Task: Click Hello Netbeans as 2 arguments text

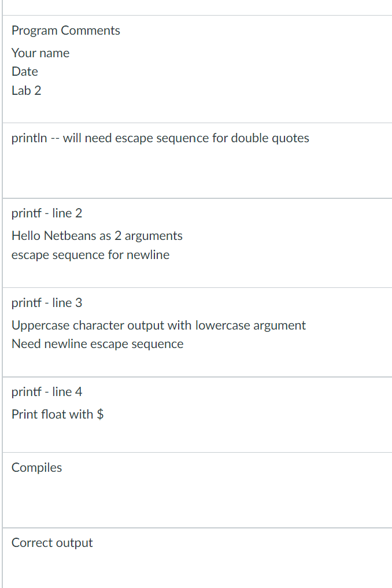Action: click(x=97, y=235)
